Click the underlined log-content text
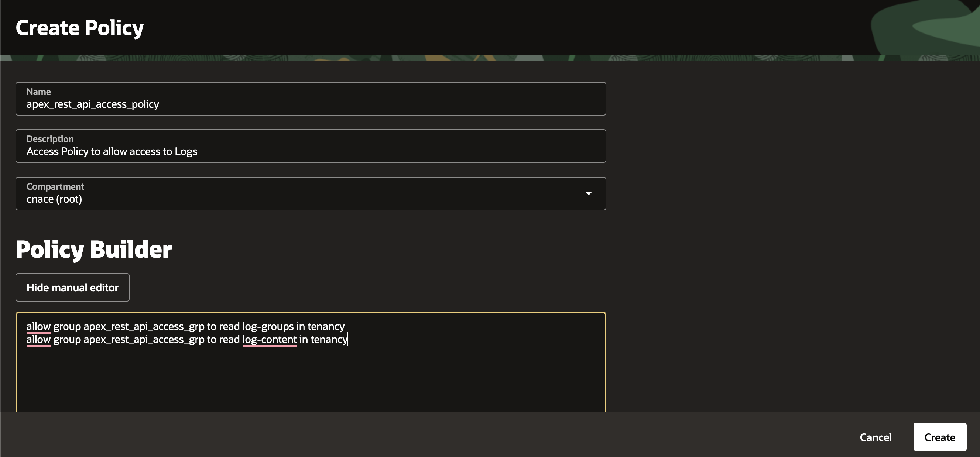 click(269, 339)
